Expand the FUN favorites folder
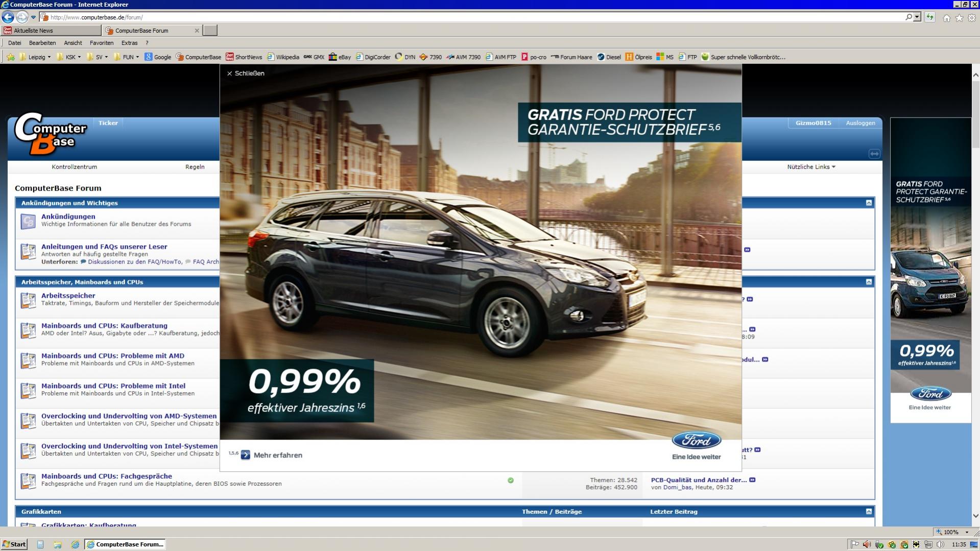The height and width of the screenshot is (551, 980). 126,57
